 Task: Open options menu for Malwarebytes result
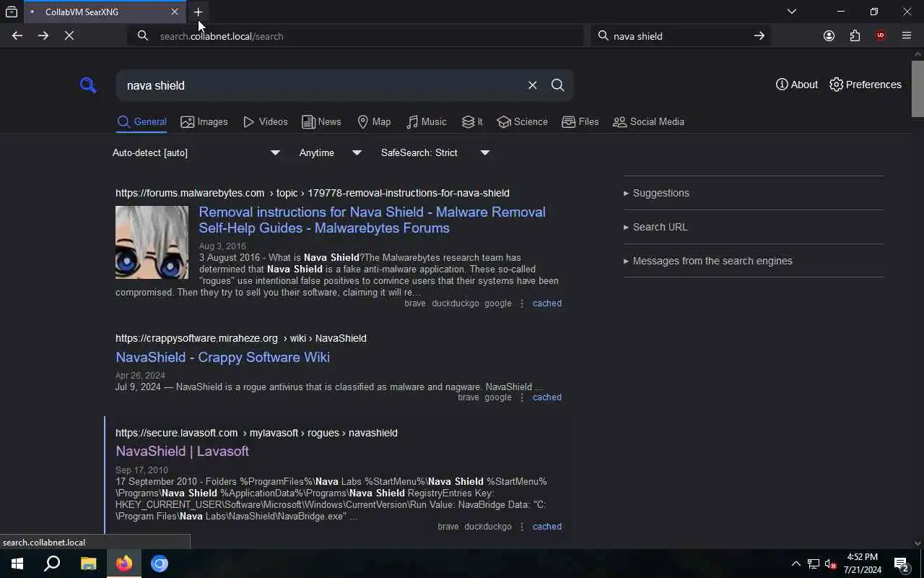(x=522, y=303)
